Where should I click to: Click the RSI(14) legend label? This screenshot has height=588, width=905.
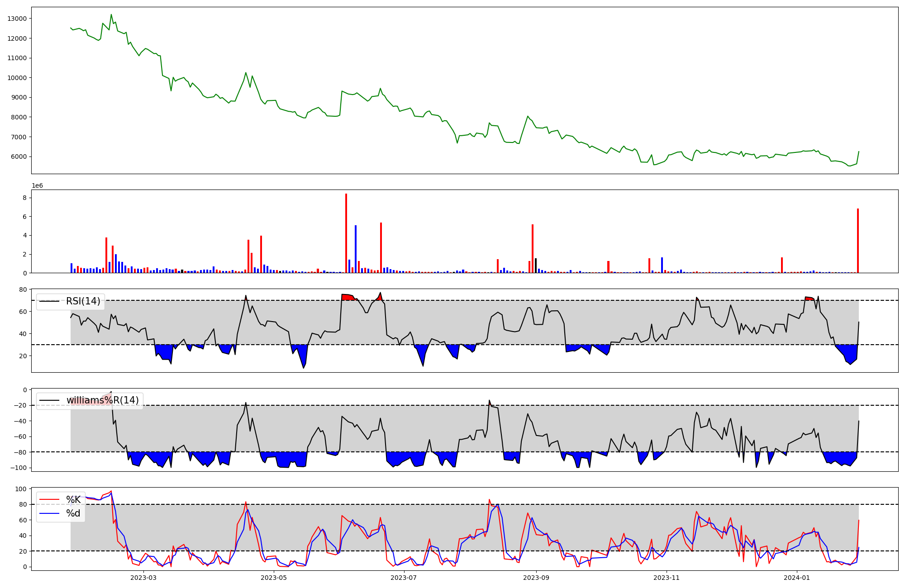click(83, 301)
